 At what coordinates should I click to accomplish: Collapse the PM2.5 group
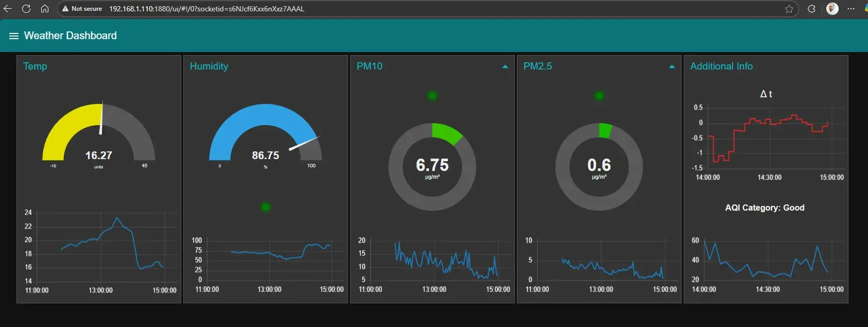coord(672,66)
